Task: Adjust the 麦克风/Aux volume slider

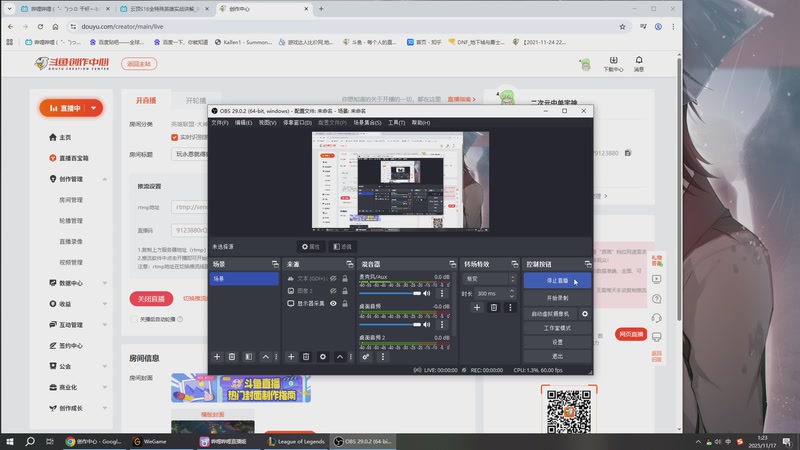Action: click(x=390, y=293)
